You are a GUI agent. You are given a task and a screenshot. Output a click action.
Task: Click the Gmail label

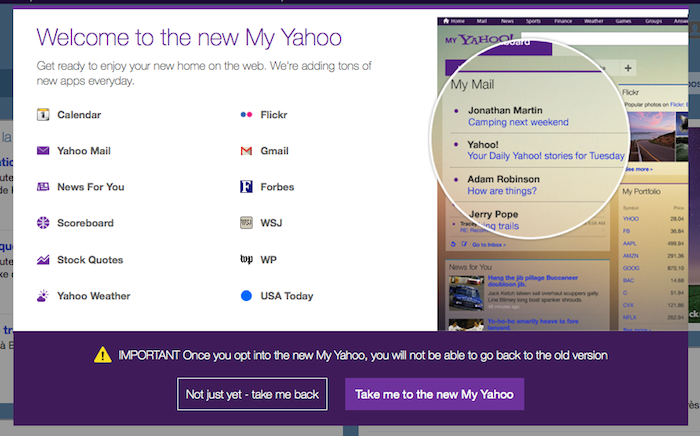click(275, 151)
